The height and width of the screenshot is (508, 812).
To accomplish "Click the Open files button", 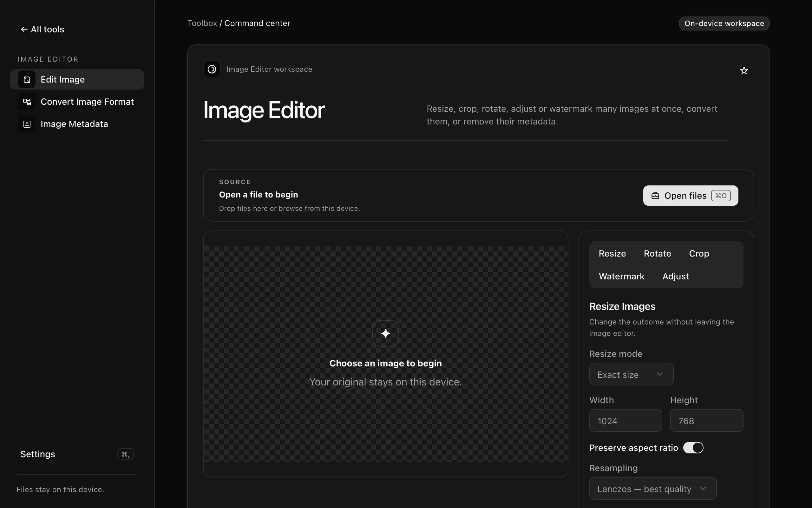I will 691,196.
